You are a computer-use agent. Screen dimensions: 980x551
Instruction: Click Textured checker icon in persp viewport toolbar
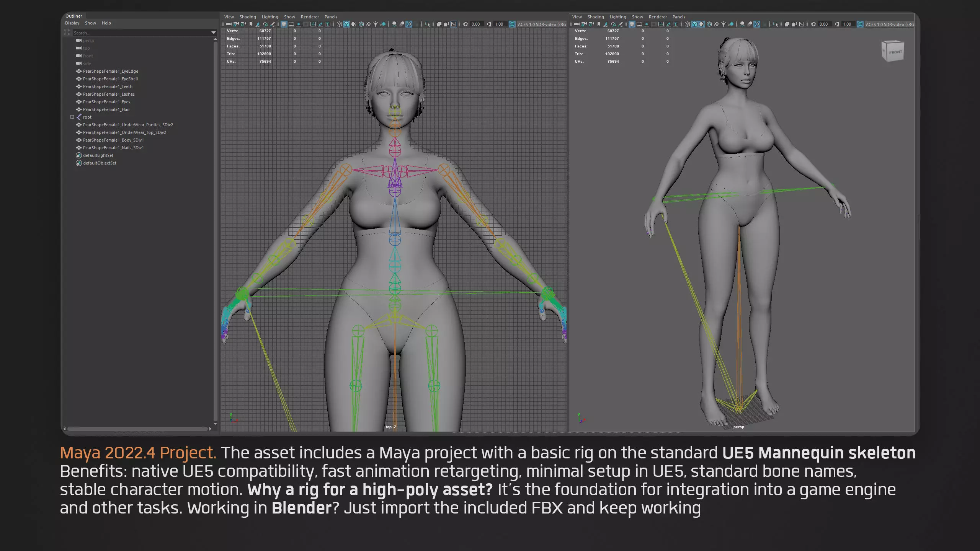[716, 24]
